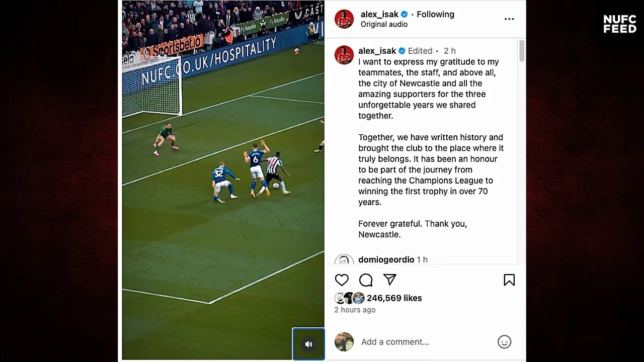Share the post with paper plane icon
This screenshot has width=644, height=362.
coord(390,280)
